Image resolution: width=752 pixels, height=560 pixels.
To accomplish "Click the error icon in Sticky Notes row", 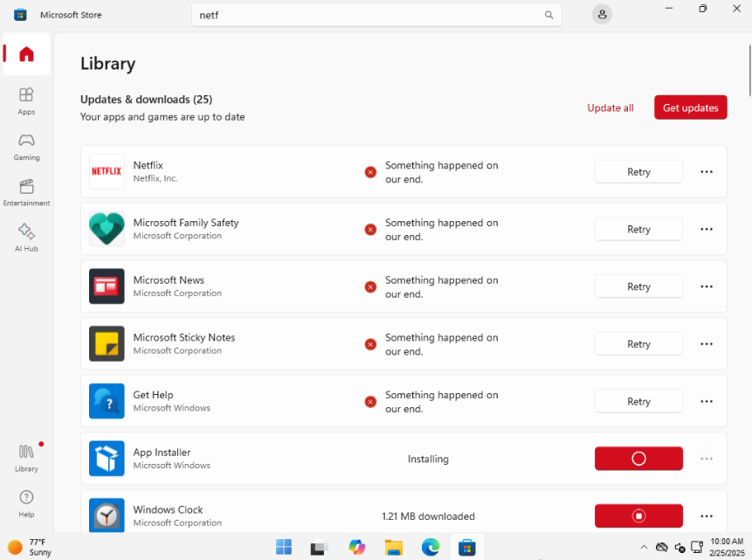I will pyautogui.click(x=370, y=344).
